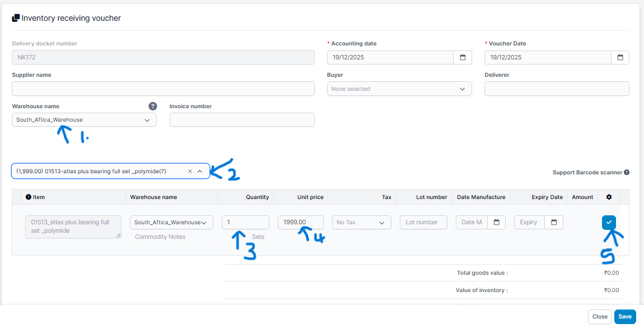Open the Date Manufacture calendar icon

[496, 223]
